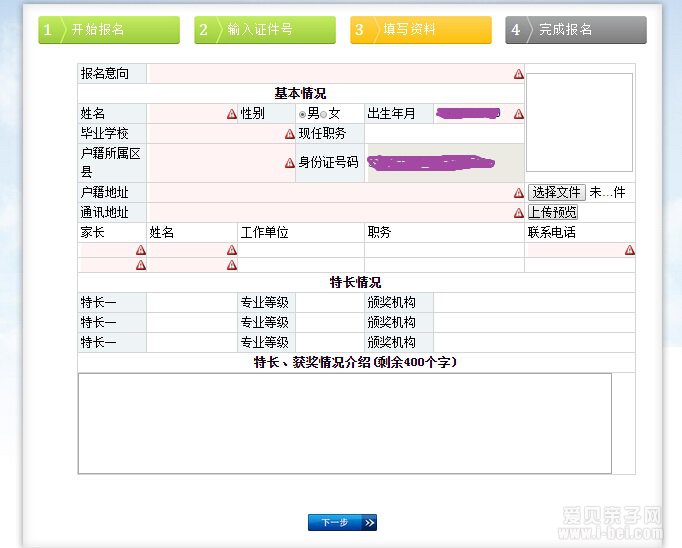Go to step 2 输入证件号
682x548 pixels.
(x=265, y=30)
